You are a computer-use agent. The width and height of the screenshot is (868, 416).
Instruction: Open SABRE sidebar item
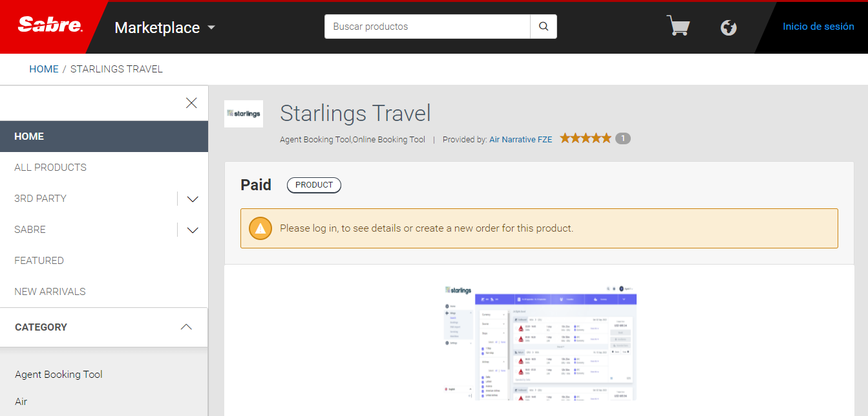[x=30, y=230]
